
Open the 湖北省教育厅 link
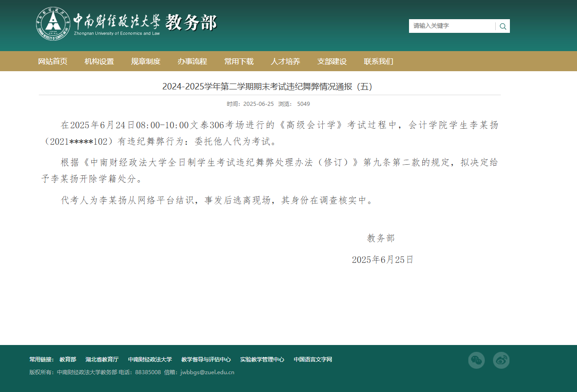(102, 359)
